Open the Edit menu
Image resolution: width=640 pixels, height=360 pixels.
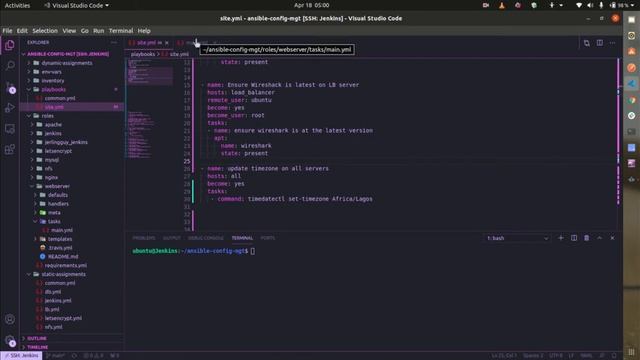(22, 31)
